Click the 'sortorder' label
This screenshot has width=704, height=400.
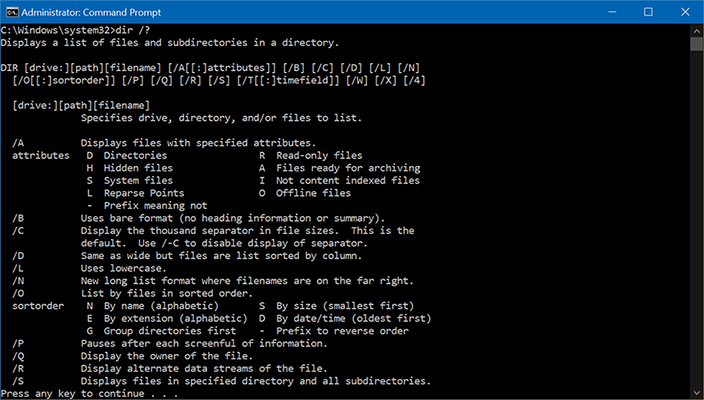37,306
